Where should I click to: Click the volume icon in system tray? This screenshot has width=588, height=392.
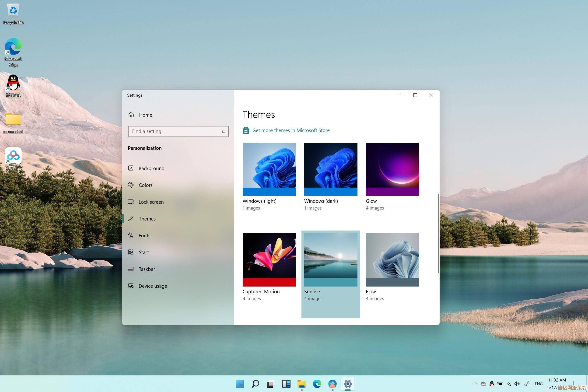517,384
